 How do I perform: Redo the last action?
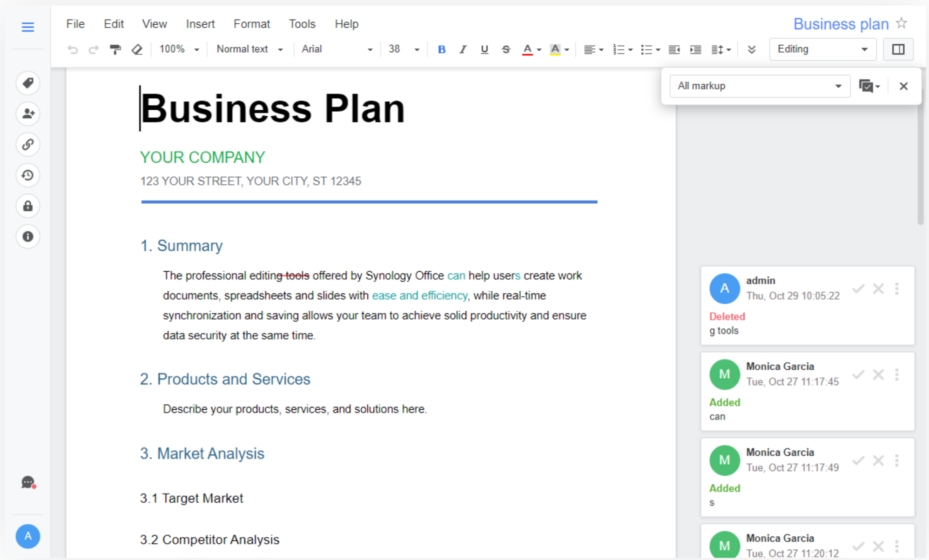[94, 49]
